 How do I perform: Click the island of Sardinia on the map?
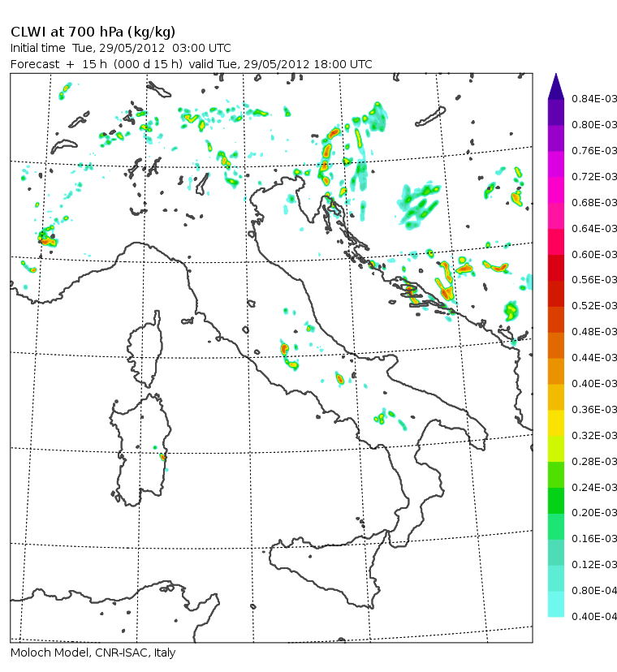pos(140,450)
